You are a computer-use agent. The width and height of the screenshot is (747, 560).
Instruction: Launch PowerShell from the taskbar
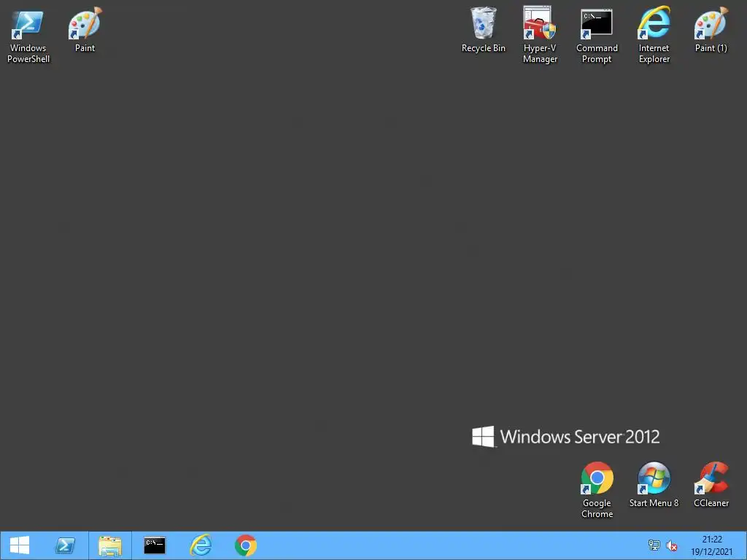65,545
